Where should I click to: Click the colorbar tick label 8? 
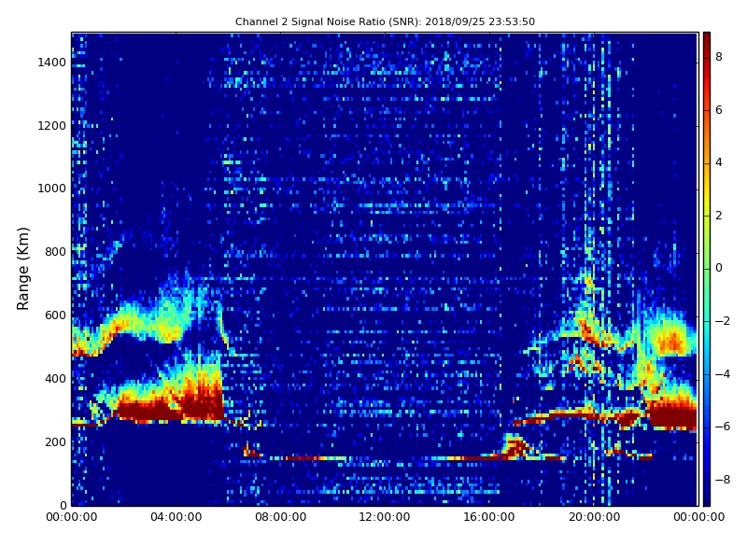click(719, 57)
